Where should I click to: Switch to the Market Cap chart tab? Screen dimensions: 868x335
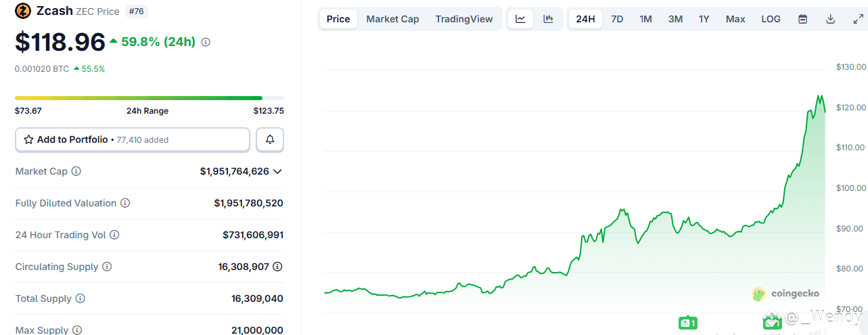[392, 19]
